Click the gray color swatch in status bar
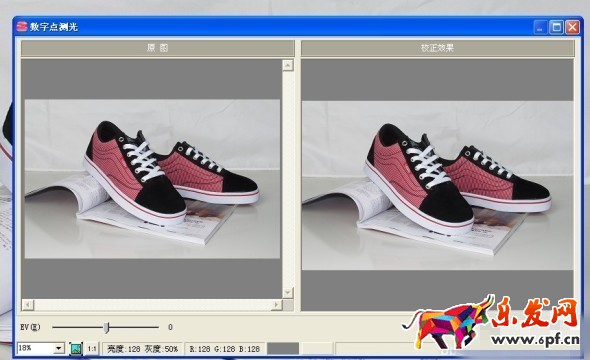 coord(283,349)
